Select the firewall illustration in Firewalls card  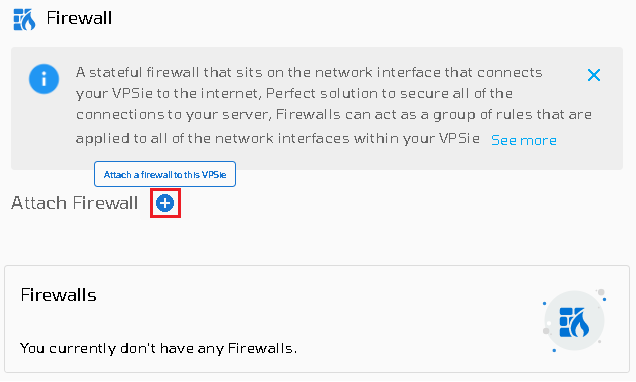tap(574, 320)
